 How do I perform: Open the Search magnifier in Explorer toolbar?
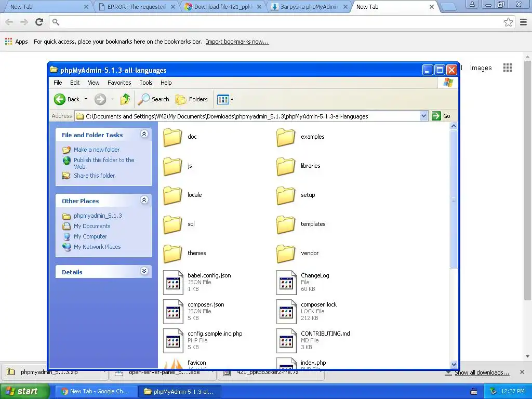click(x=153, y=99)
